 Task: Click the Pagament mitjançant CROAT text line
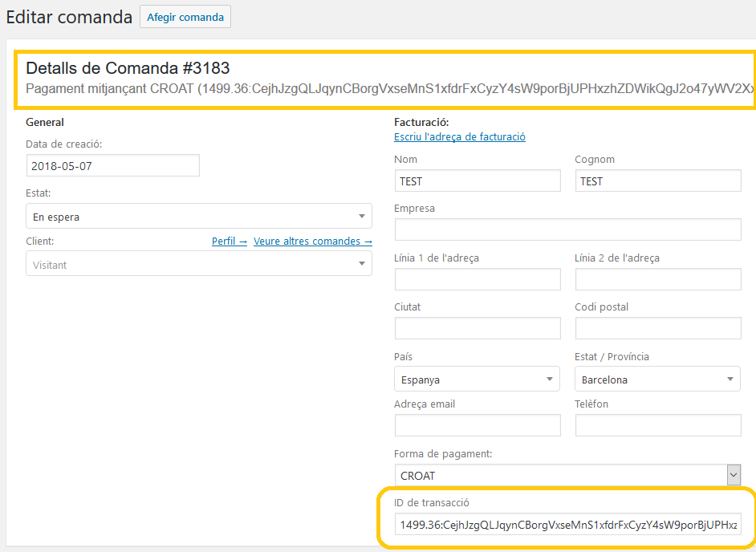[x=391, y=89]
